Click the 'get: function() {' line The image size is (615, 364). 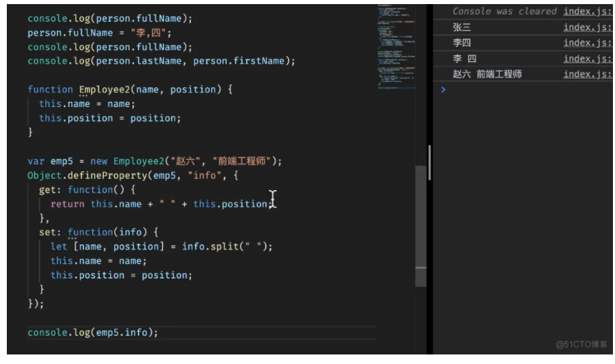(x=87, y=189)
